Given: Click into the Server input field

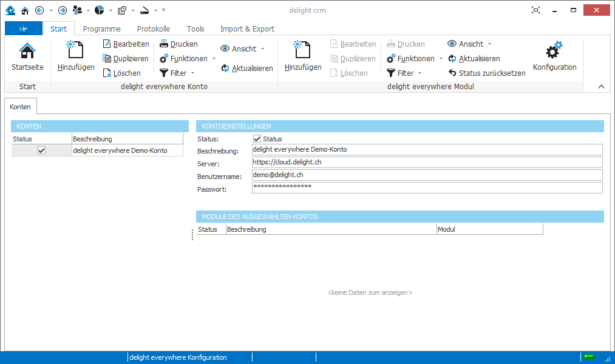Looking at the screenshot, I should coord(427,163).
